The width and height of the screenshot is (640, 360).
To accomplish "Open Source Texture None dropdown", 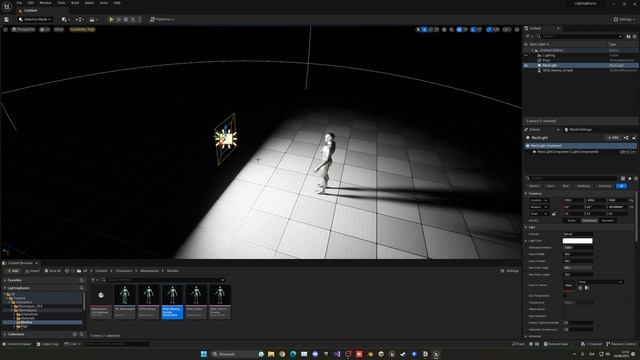I will pyautogui.click(x=601, y=282).
